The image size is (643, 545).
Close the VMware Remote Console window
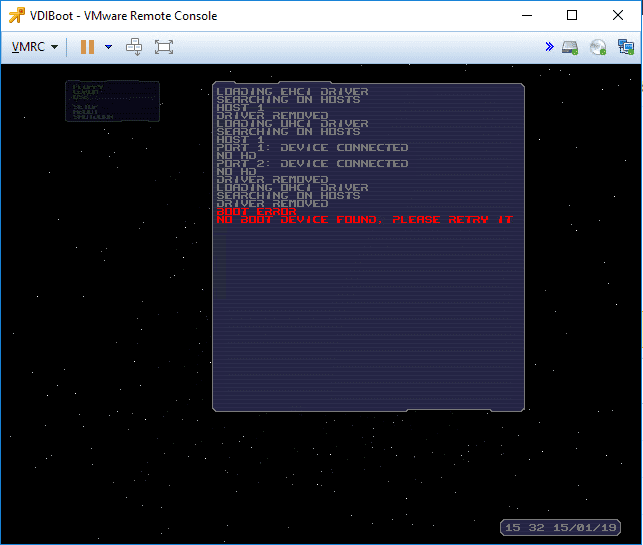(x=618, y=16)
